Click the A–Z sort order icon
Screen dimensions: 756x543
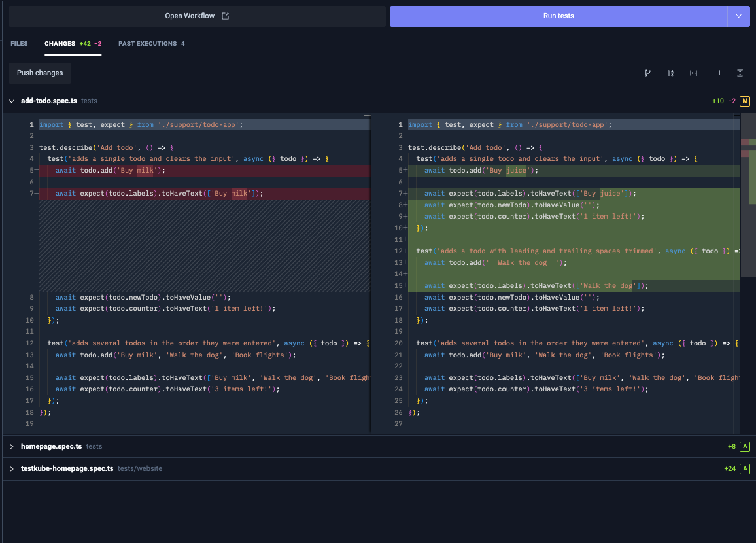click(x=671, y=73)
